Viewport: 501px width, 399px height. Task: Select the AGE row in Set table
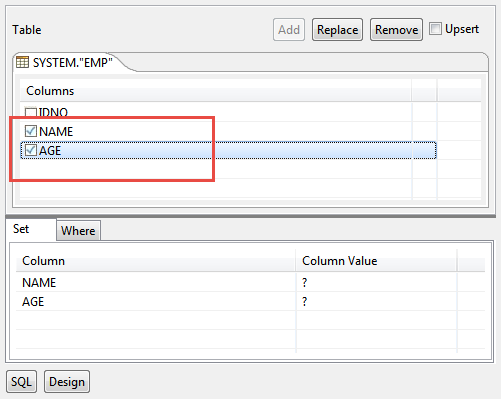tap(250, 301)
